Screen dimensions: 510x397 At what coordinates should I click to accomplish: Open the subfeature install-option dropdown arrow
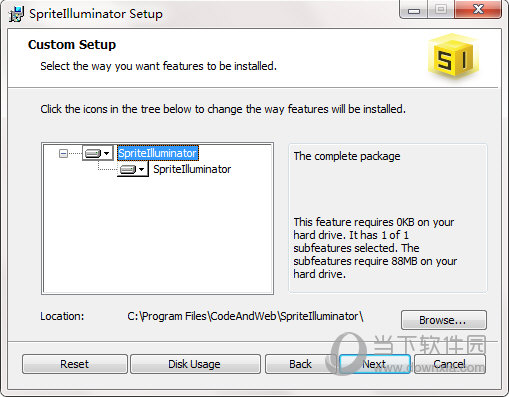[142, 169]
